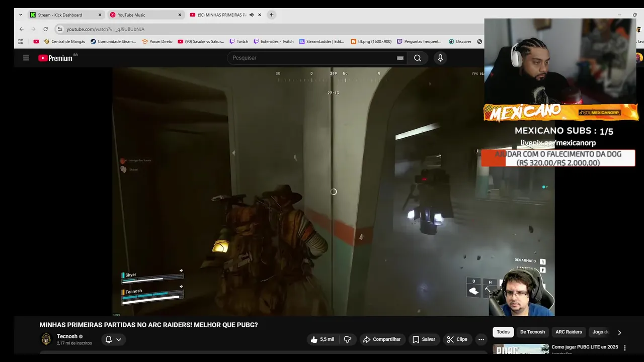Open options menu for PUBG LITE video
This screenshot has height=362, width=644.
[x=625, y=348]
